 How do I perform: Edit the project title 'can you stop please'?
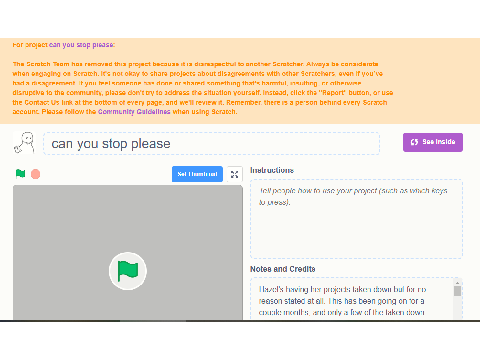211,144
